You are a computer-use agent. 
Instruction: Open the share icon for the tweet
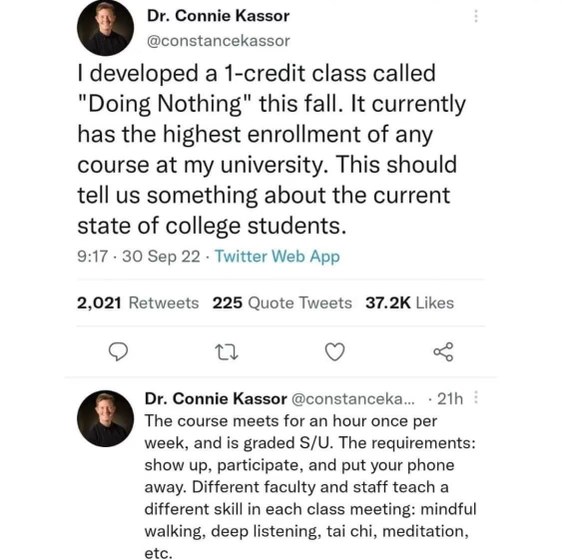click(443, 351)
